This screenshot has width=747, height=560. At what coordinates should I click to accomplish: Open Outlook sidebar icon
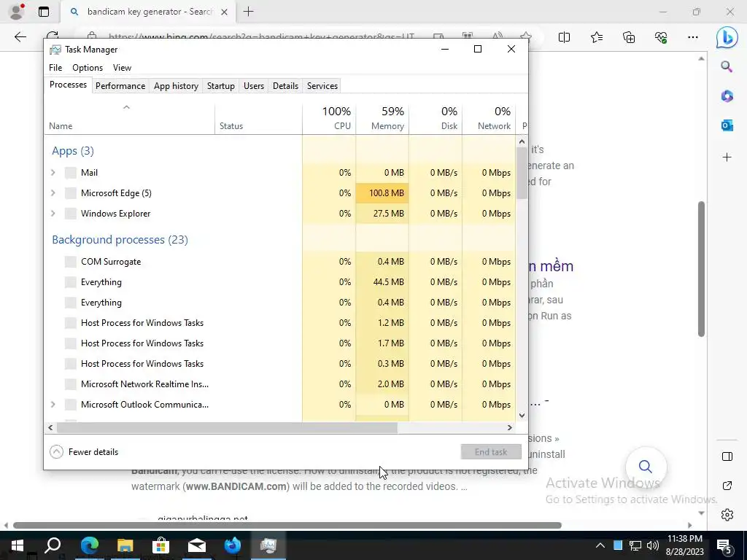(x=727, y=125)
